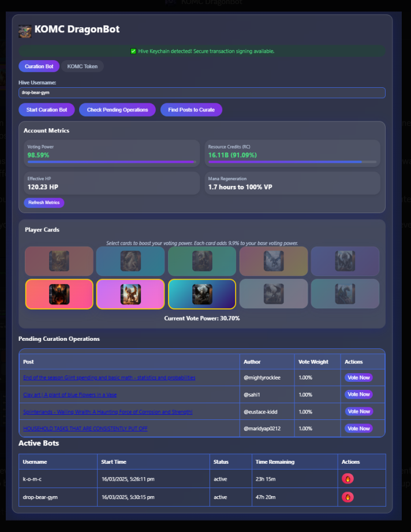The height and width of the screenshot is (532, 411).
Task: Select the dimmed reddish-brown dragon player card
Action: (x=59, y=261)
